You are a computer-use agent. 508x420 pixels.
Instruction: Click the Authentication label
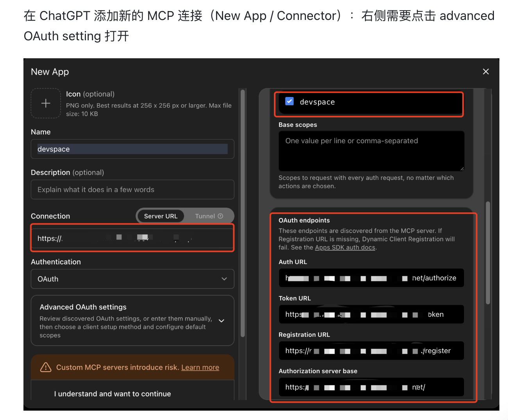point(56,262)
